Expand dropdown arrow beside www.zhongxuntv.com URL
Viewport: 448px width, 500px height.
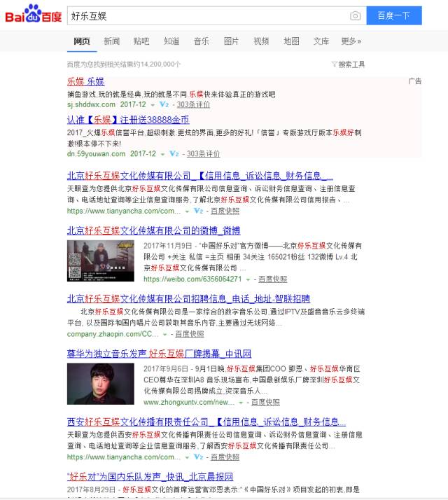(241, 403)
